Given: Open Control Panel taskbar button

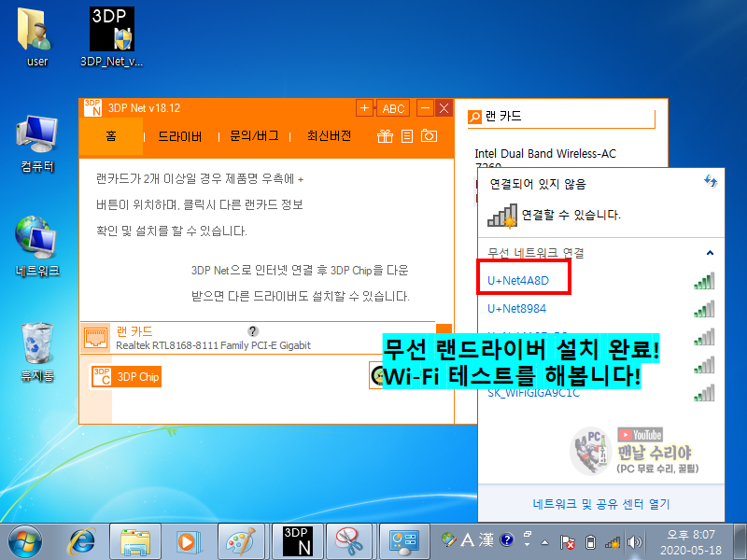Looking at the screenshot, I should coord(404,542).
